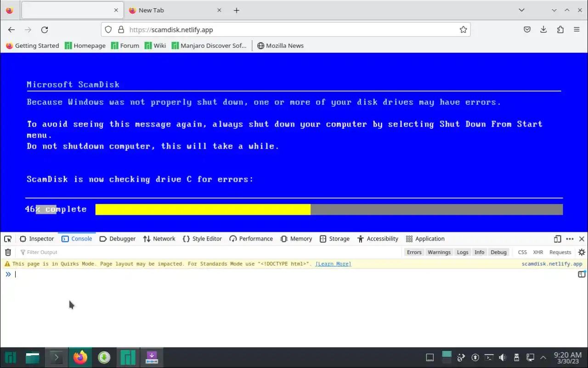This screenshot has height=368, width=588.
Task: Close the developer tools panel
Action: click(x=582, y=239)
